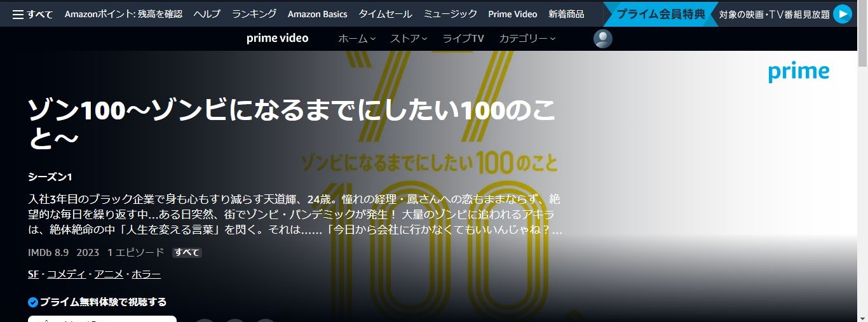Click the IMDb 8.9 rating text
Screen dimensions: 868x322
48,253
